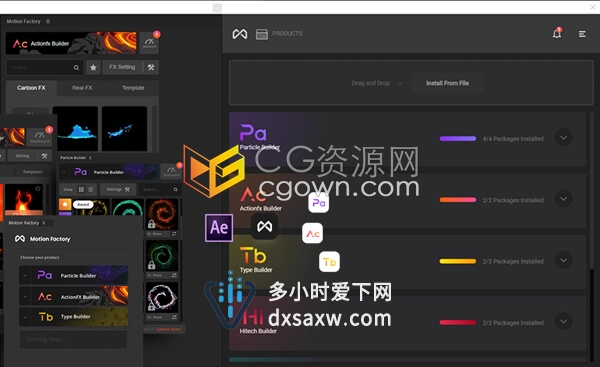Viewport: 600px width, 367px height.
Task: Click Install From File
Action: coord(447,83)
